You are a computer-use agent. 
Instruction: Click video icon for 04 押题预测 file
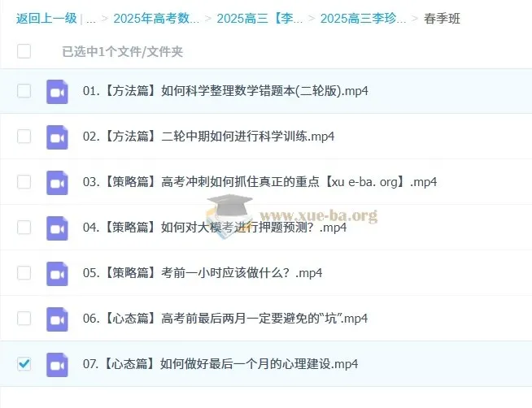[x=57, y=228]
